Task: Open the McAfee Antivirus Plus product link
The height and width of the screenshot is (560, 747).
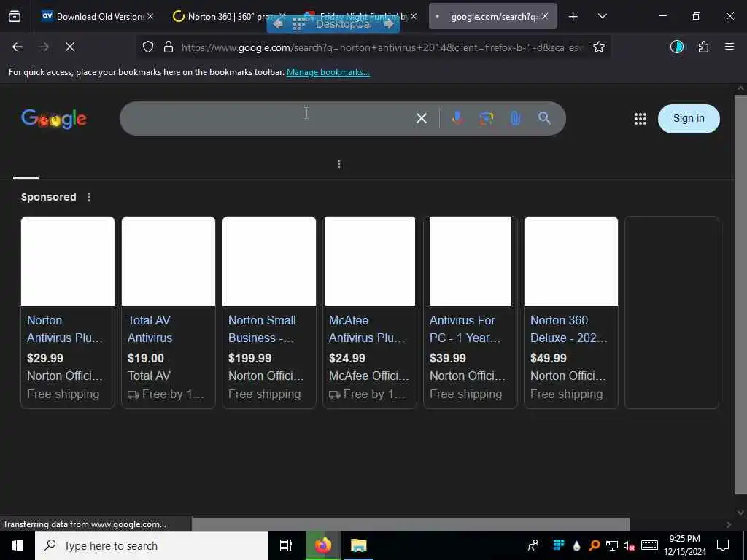Action: (367, 329)
